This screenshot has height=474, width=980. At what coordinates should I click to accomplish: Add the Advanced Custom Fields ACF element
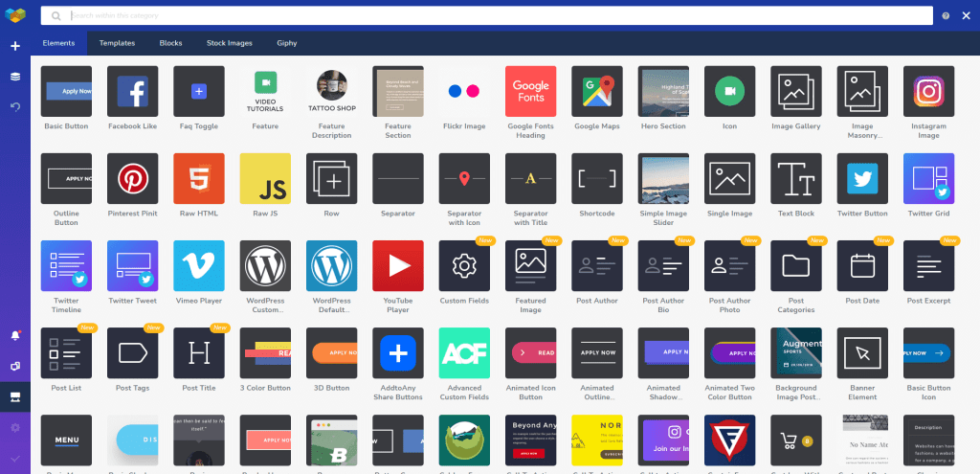(x=464, y=353)
